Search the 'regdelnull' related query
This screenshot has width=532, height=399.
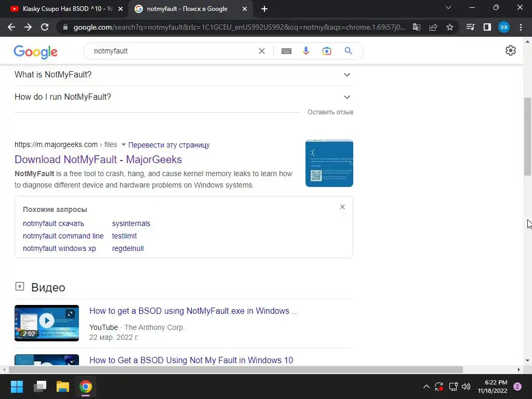128,248
